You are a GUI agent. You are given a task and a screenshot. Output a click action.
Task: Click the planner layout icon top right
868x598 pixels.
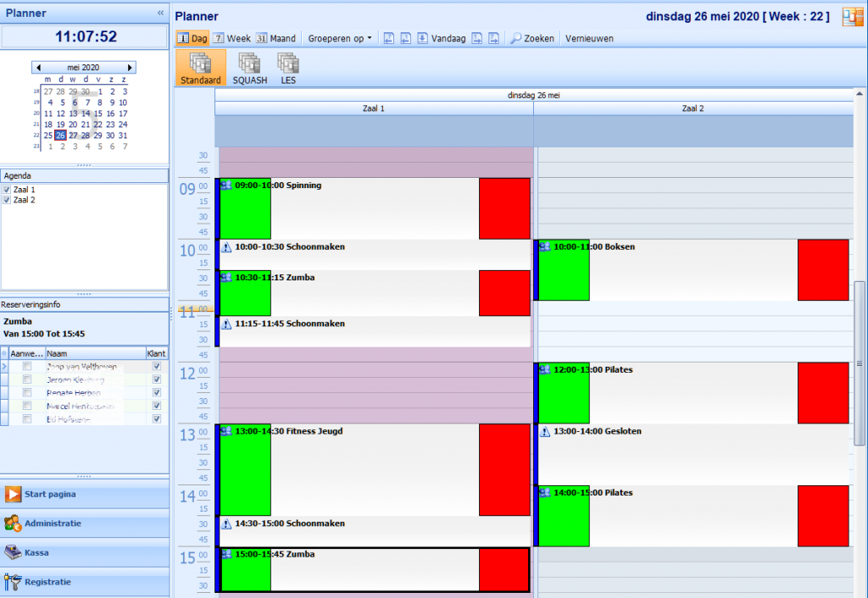[x=851, y=17]
